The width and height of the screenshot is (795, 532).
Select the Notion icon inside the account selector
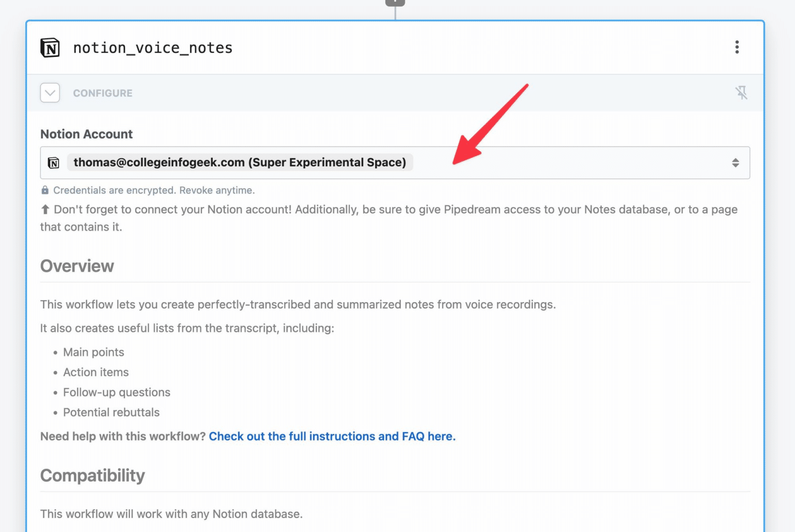(x=54, y=162)
